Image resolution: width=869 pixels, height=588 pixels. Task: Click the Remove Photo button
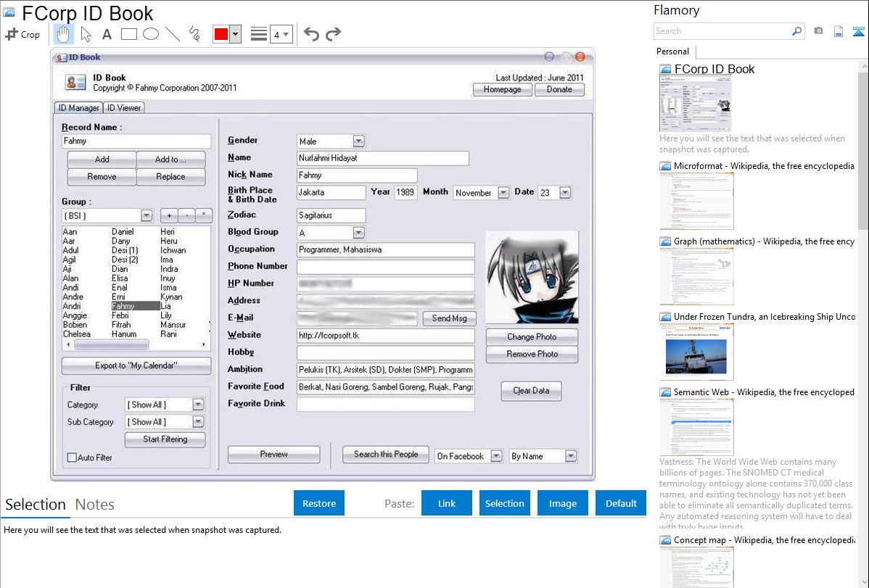pyautogui.click(x=532, y=354)
